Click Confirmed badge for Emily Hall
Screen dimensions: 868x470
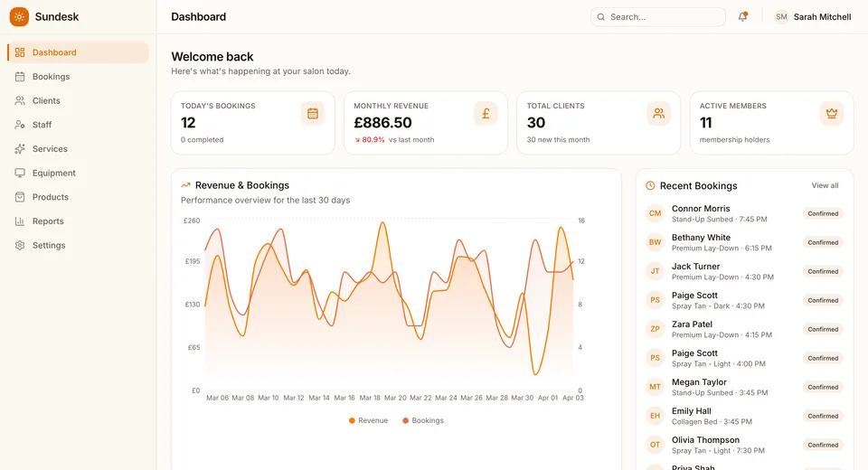[x=823, y=416]
